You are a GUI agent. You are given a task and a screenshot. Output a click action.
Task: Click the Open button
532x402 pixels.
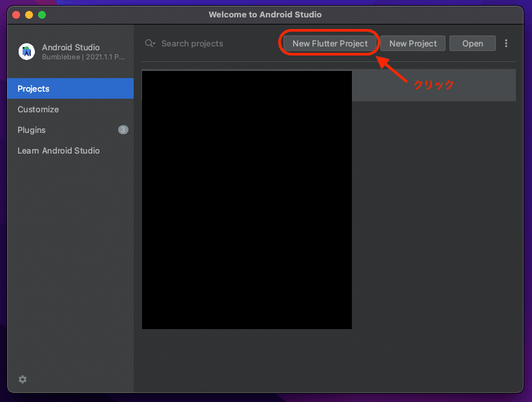[473, 43]
